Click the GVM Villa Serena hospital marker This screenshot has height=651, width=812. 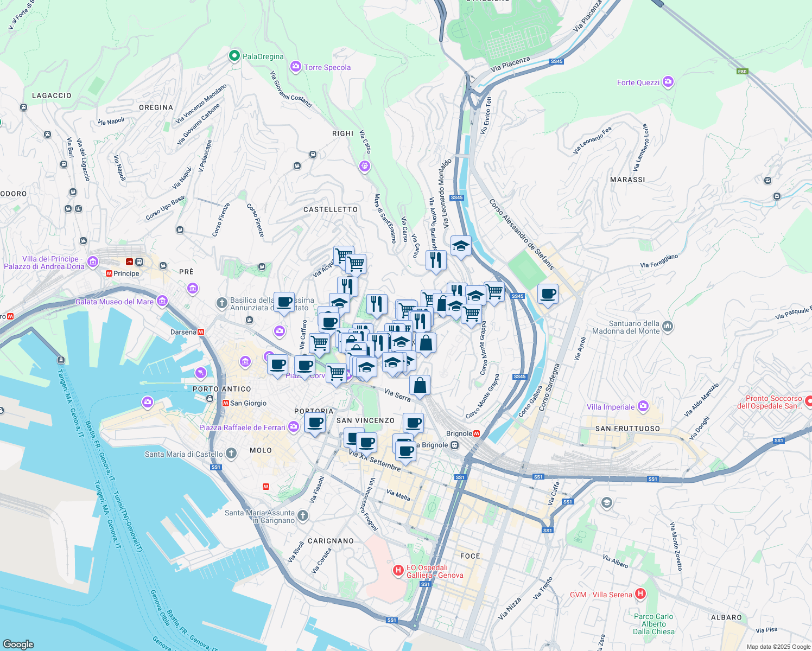coord(640,594)
